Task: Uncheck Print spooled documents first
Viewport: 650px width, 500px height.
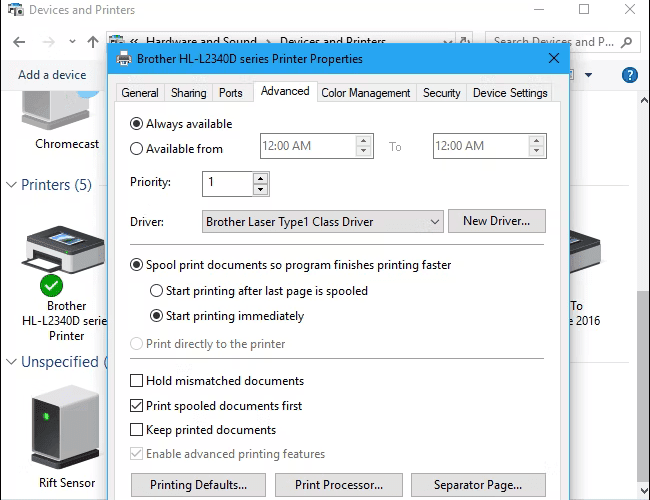Action: point(136,405)
